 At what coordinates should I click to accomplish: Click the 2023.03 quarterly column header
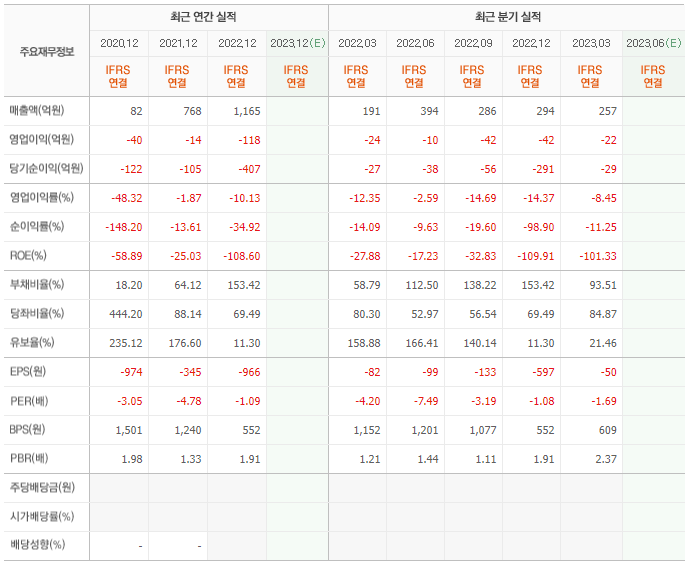click(x=591, y=43)
